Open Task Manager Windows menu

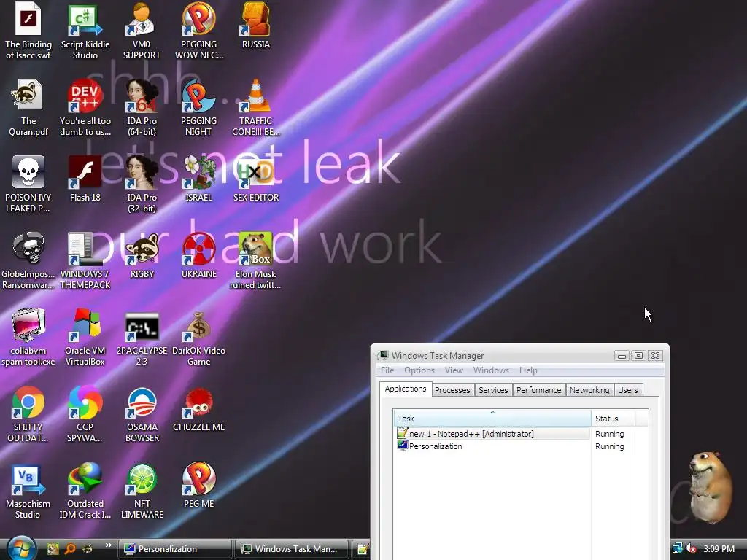tap(491, 370)
